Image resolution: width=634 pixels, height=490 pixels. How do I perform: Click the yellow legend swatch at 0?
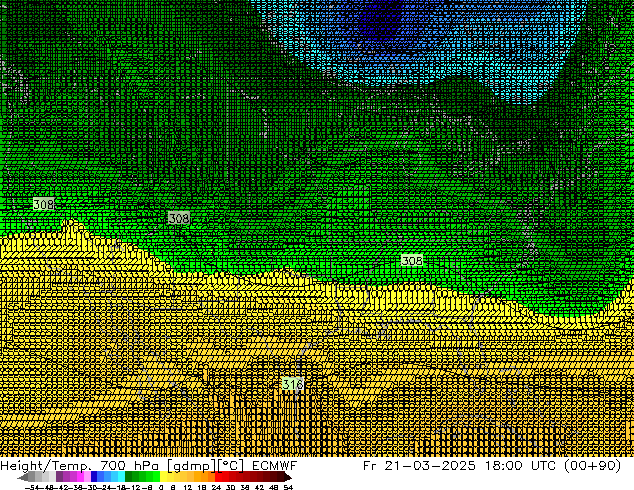(x=163, y=477)
